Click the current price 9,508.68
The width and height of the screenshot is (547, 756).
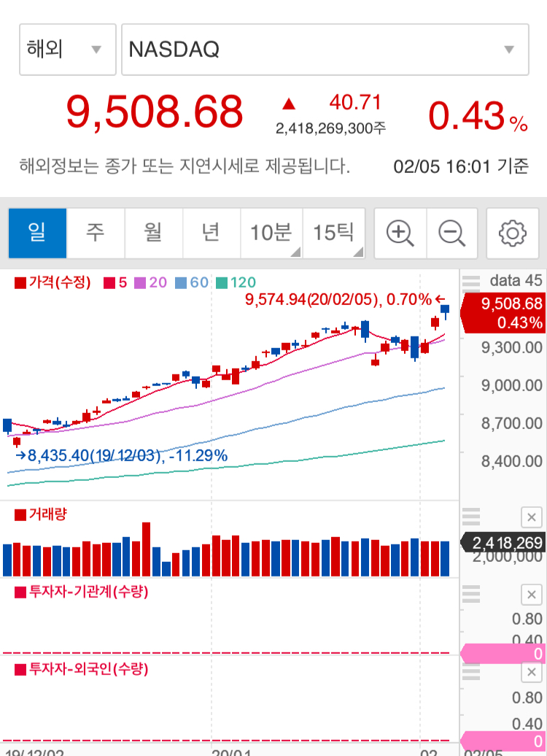pyautogui.click(x=155, y=112)
